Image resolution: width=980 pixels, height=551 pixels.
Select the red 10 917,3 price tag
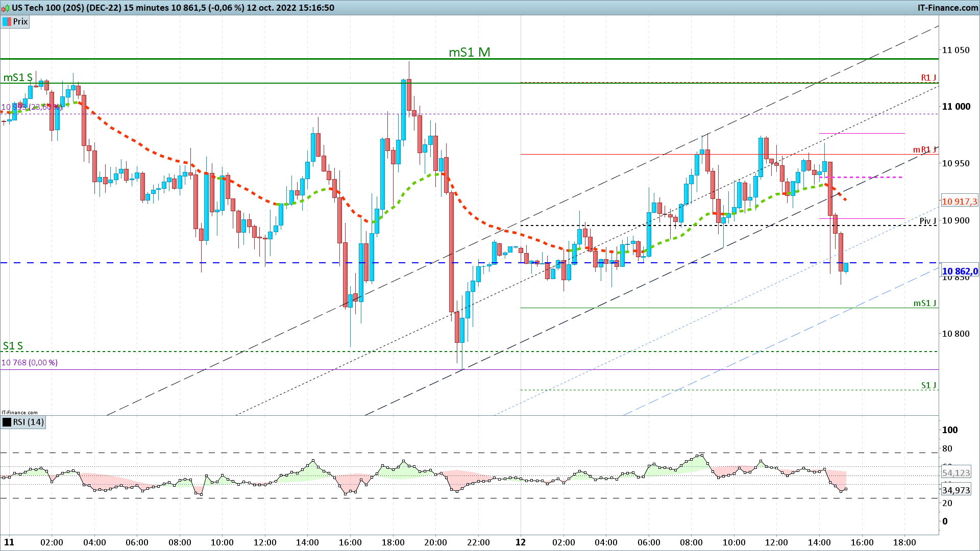point(960,202)
